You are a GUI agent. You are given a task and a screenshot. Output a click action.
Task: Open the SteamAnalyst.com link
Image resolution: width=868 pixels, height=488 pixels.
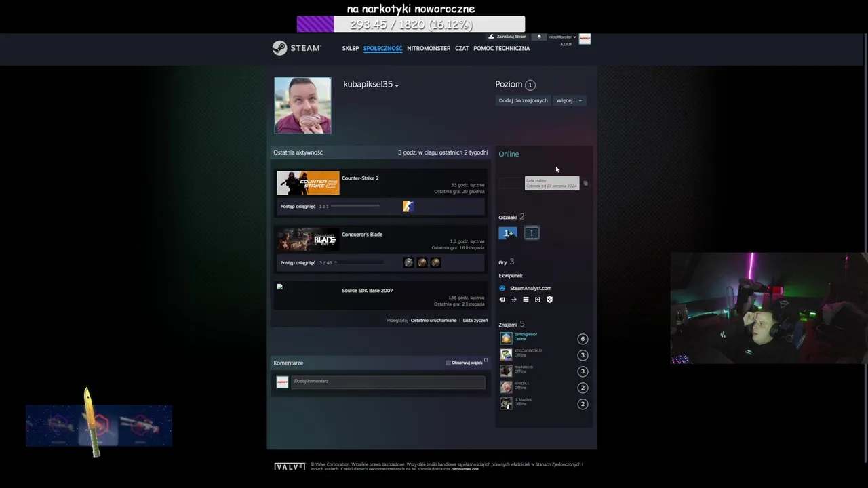coord(530,288)
